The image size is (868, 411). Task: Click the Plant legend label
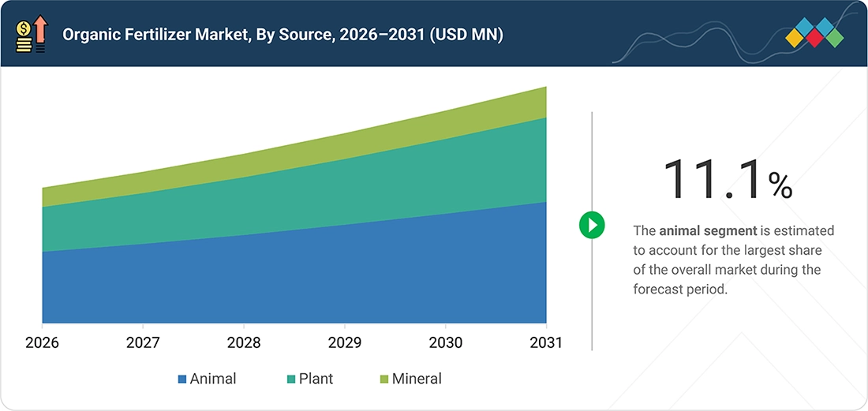pyautogui.click(x=316, y=379)
